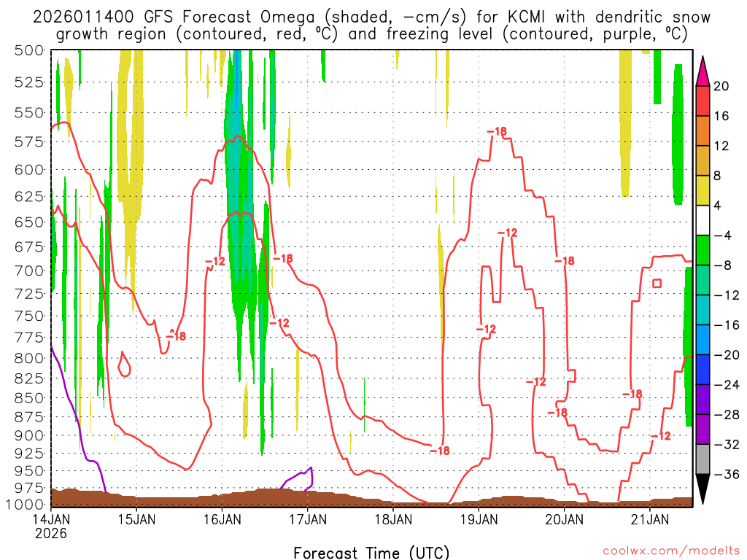Click the 'Forecast Time (UTC)' axis title
The image size is (747, 560).
(371, 553)
